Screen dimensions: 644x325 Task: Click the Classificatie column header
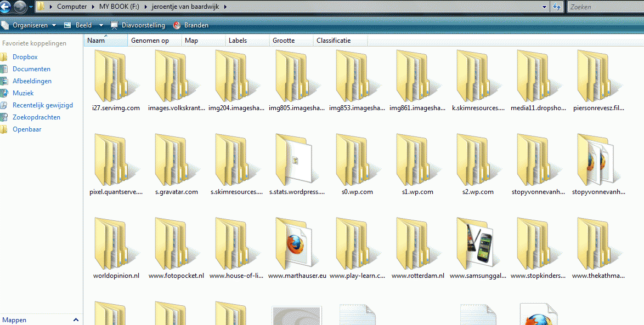click(341, 40)
